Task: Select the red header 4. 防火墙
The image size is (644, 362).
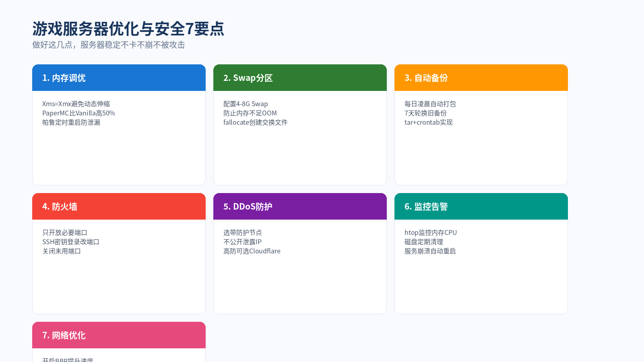Action: pos(119,206)
